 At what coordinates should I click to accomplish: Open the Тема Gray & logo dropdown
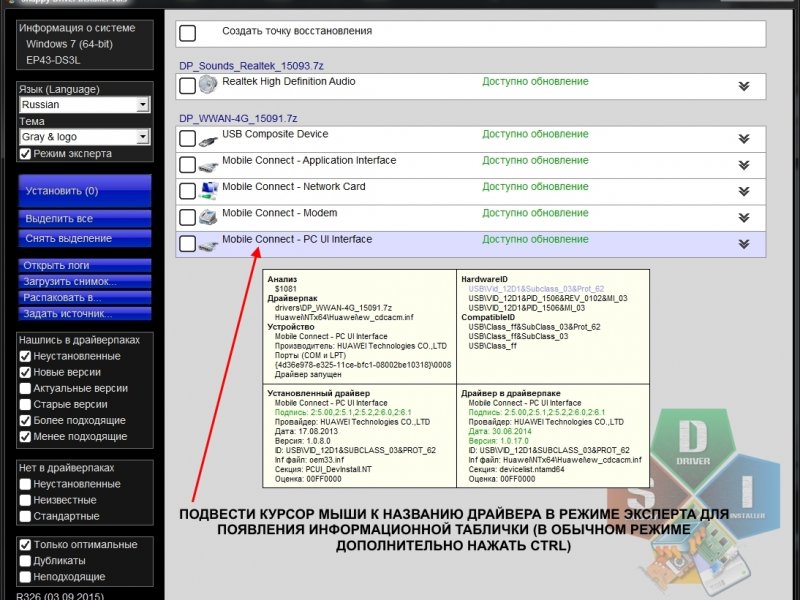click(85, 137)
